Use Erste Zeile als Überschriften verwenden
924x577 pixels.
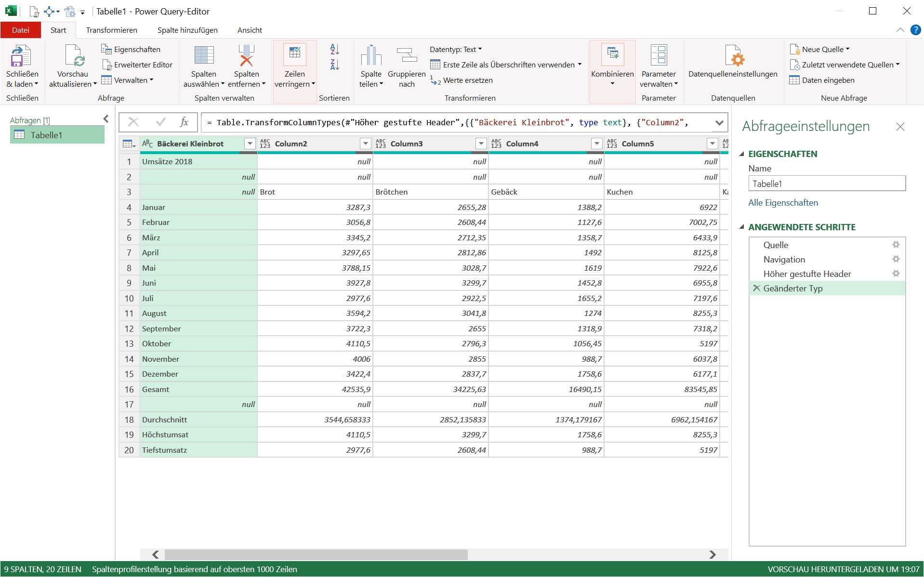coord(502,65)
